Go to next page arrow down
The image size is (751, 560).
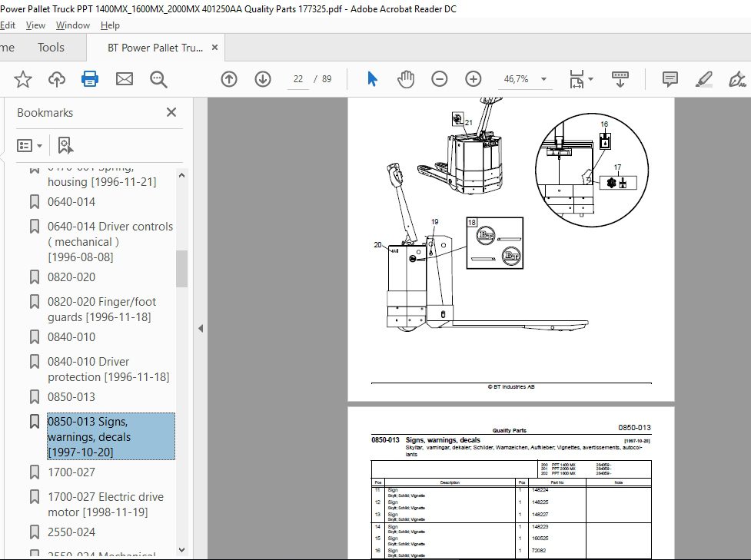(x=262, y=79)
